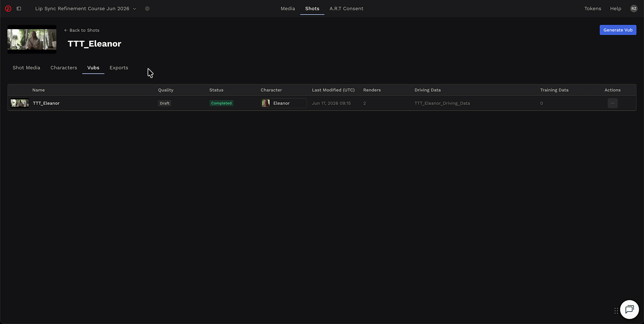Click the Generate Vub button

click(x=618, y=30)
